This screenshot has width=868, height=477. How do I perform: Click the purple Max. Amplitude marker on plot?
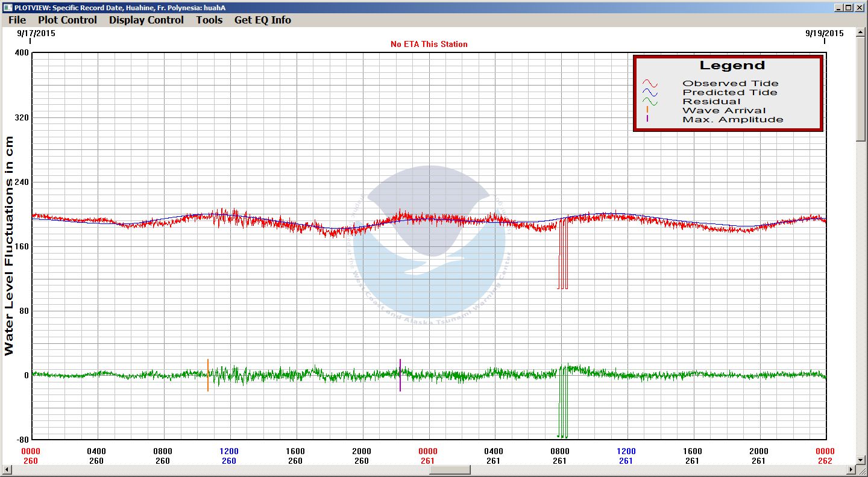pyautogui.click(x=400, y=375)
